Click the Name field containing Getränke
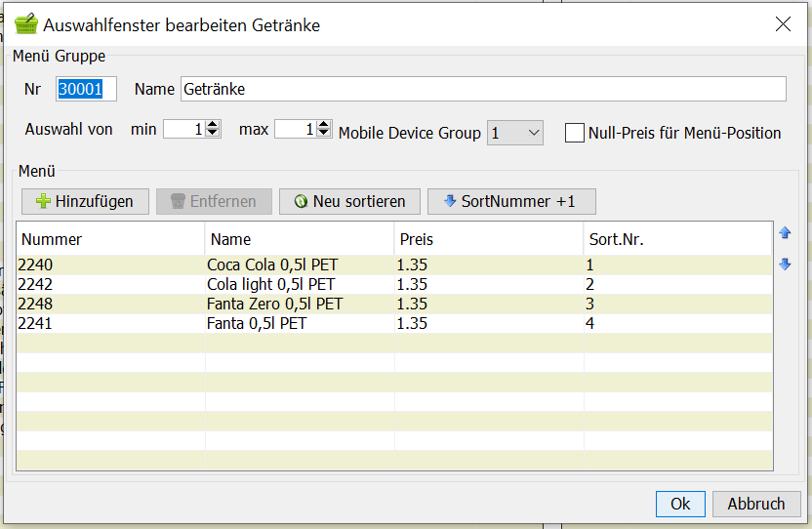This screenshot has width=812, height=529. pyautogui.click(x=483, y=89)
